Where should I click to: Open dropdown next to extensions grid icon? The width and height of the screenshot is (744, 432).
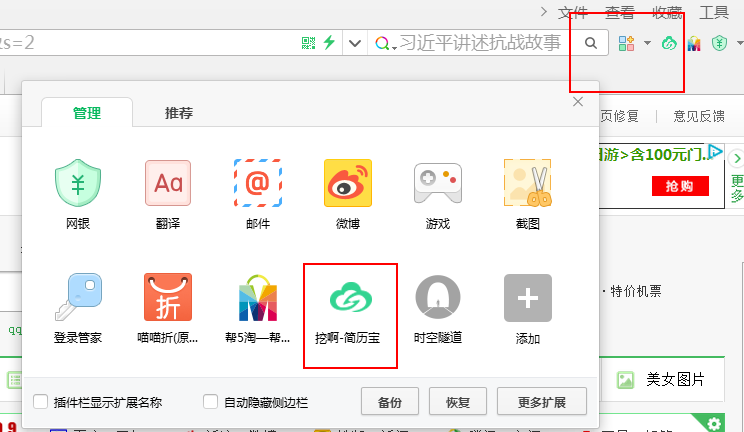648,43
